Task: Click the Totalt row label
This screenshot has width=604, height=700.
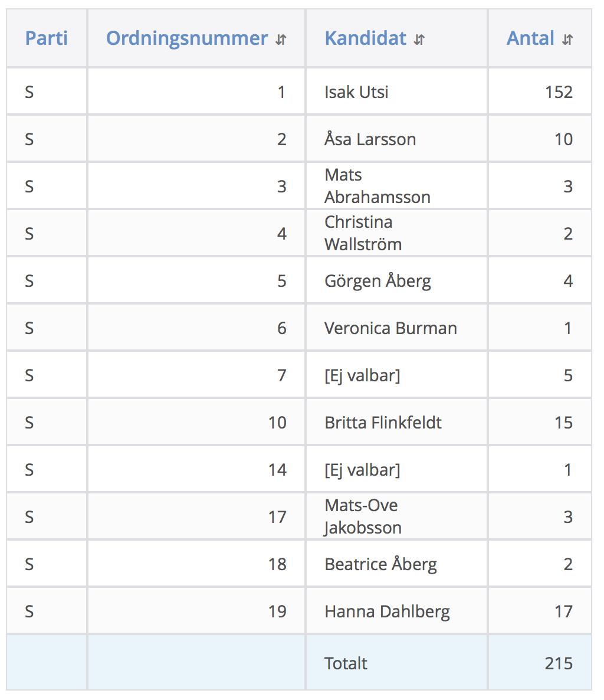Action: point(346,663)
